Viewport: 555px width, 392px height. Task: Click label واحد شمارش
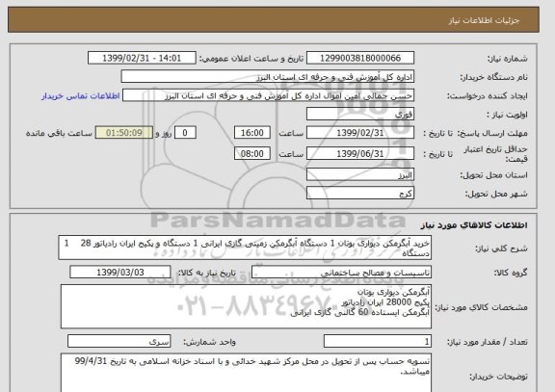pos(209,342)
